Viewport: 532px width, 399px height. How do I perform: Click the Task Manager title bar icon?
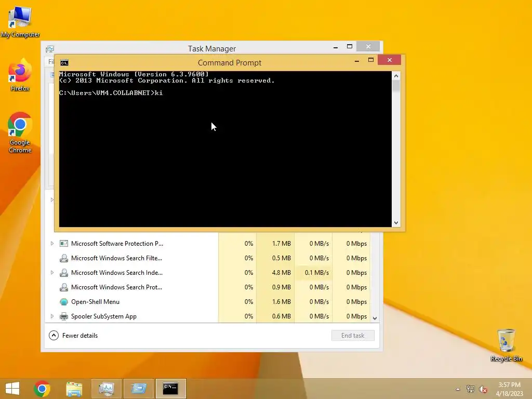(50, 49)
